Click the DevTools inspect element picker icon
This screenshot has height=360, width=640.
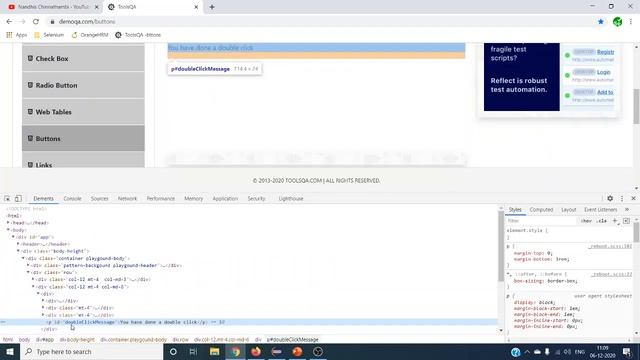7,198
